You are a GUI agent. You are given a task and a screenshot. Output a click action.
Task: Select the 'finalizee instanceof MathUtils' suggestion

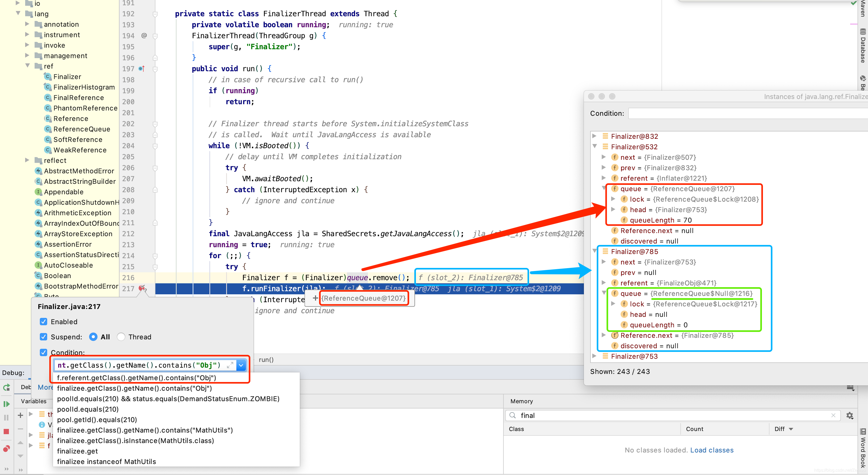[106, 462]
